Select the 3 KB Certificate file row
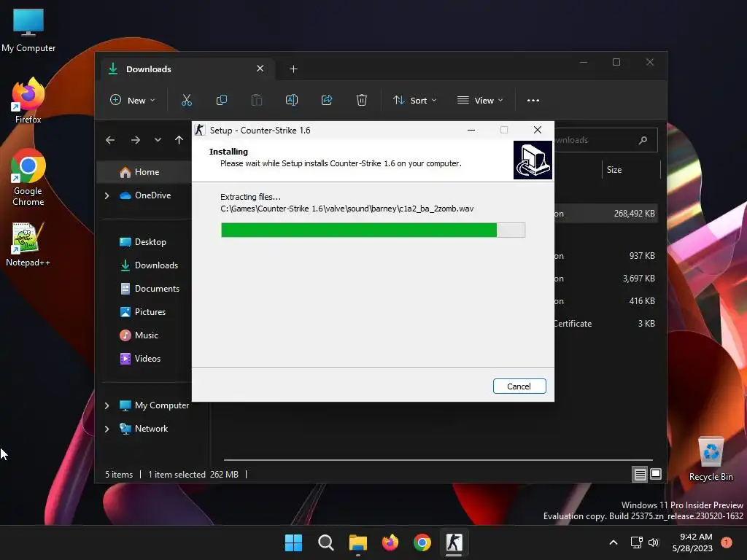747x560 pixels. tap(606, 323)
